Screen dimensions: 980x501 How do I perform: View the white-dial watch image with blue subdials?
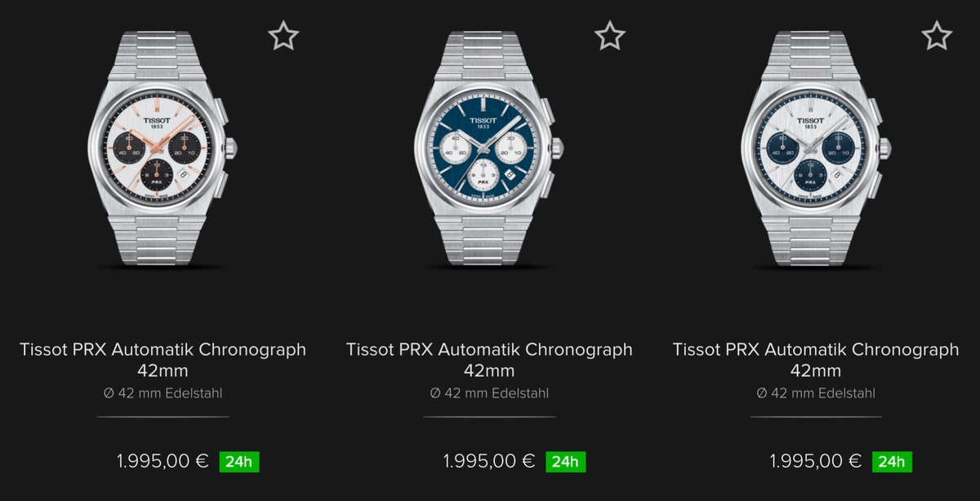(x=816, y=149)
